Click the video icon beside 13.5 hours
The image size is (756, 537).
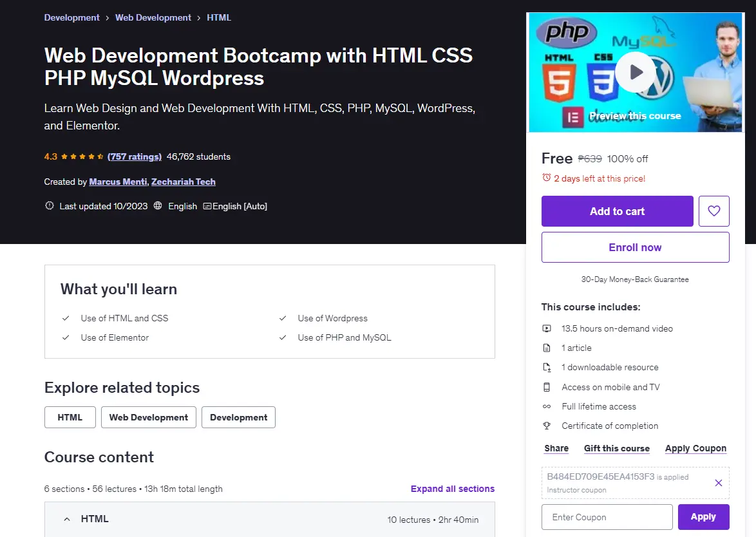(x=547, y=329)
